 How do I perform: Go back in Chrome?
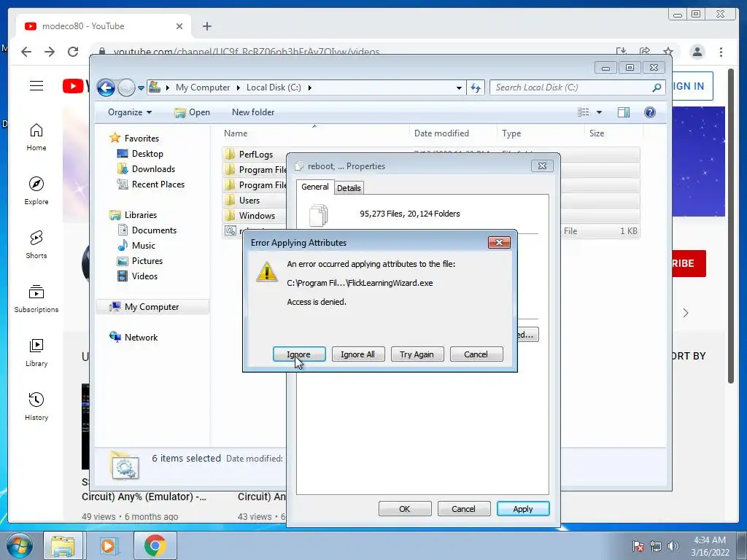click(26, 52)
